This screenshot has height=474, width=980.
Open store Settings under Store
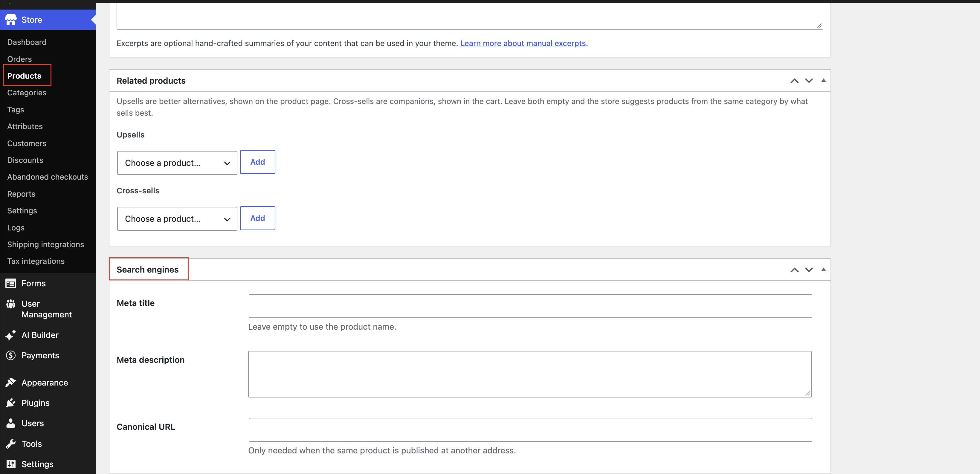[22, 211]
